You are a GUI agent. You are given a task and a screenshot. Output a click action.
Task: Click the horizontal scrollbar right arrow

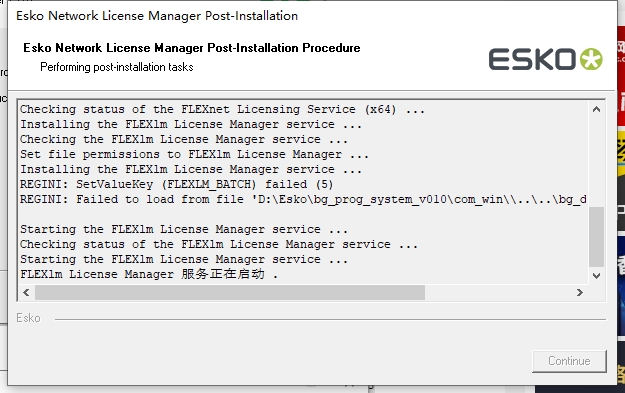(x=580, y=293)
